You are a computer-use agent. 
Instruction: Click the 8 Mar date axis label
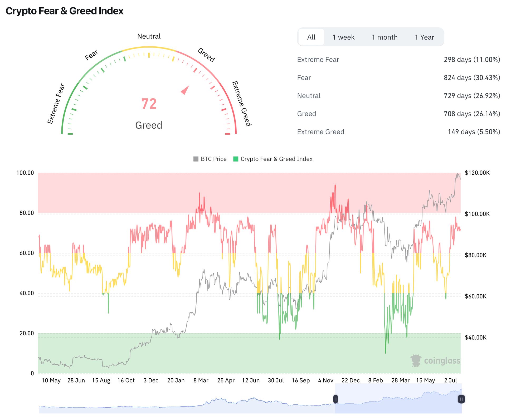(x=201, y=380)
